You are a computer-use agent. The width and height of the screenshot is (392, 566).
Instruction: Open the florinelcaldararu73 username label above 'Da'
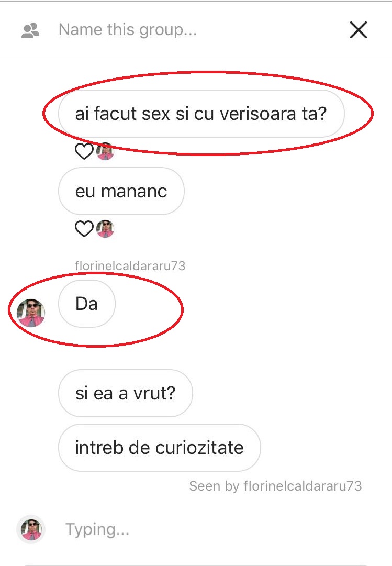coord(130,266)
